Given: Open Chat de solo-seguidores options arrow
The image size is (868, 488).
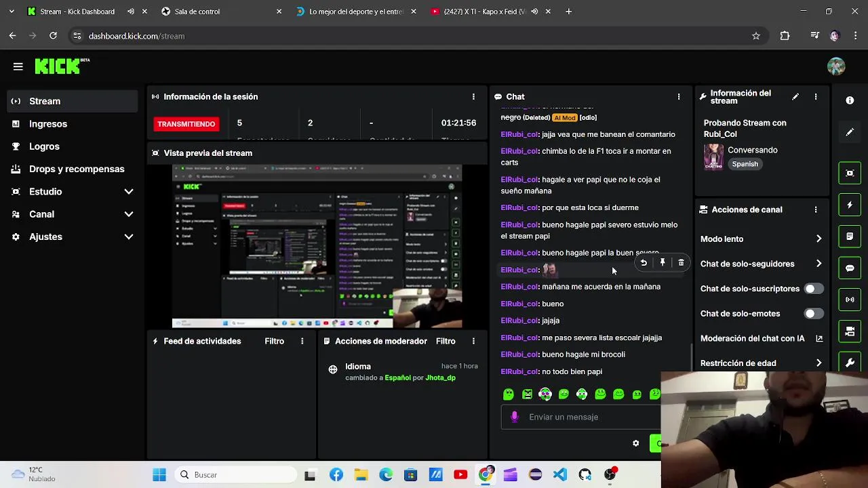Looking at the screenshot, I should [818, 264].
